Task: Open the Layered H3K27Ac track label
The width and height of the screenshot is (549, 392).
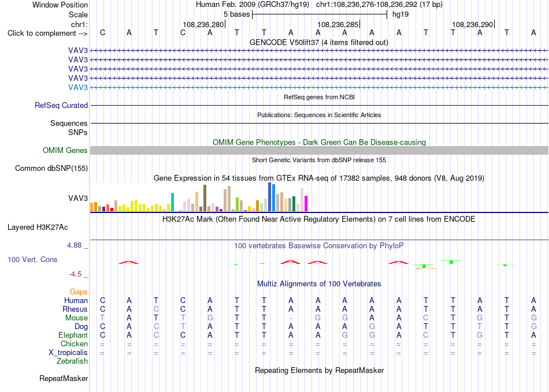Action: (x=38, y=227)
